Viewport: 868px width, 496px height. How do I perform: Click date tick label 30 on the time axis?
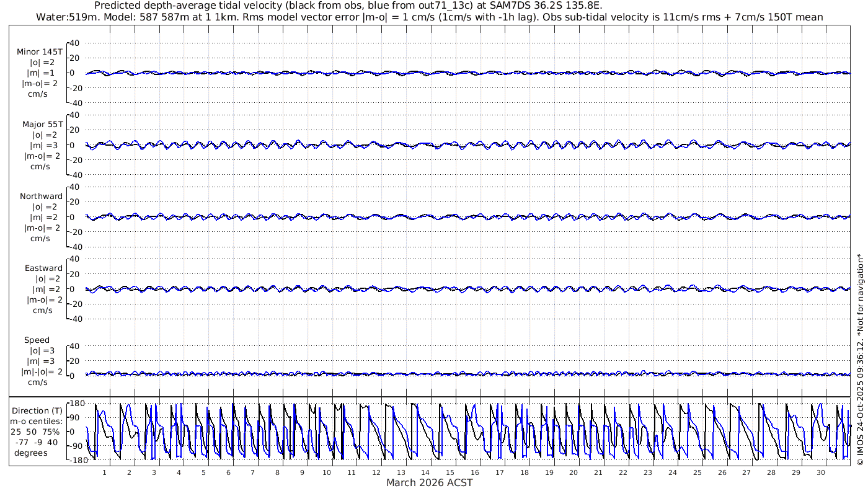[x=820, y=472]
